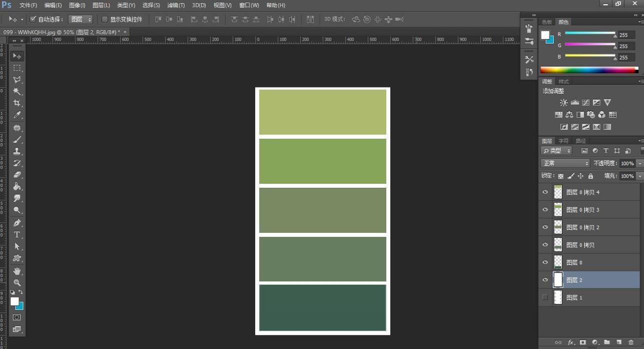The image size is (644, 349).
Task: Pick the Magic Wand tool
Action: point(17,91)
